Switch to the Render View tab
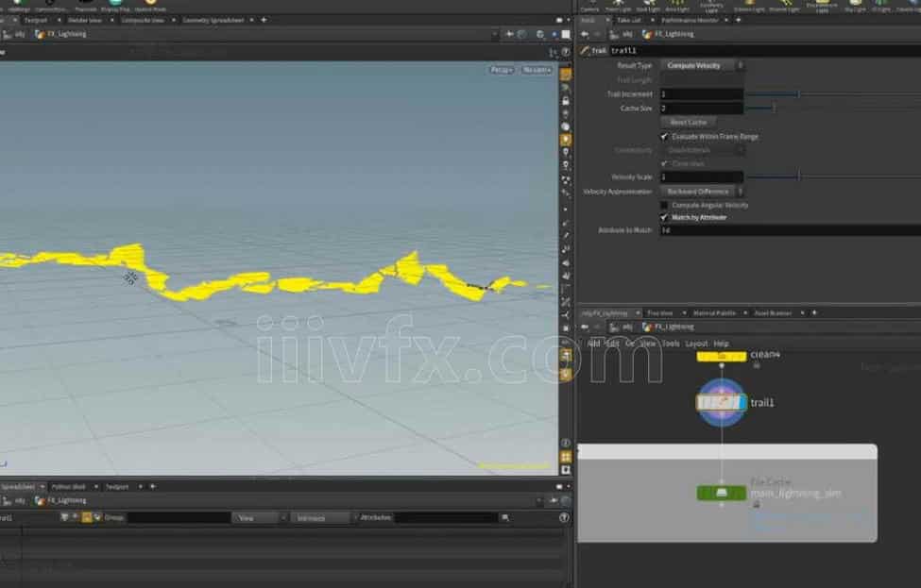921x588 pixels. click(x=85, y=20)
